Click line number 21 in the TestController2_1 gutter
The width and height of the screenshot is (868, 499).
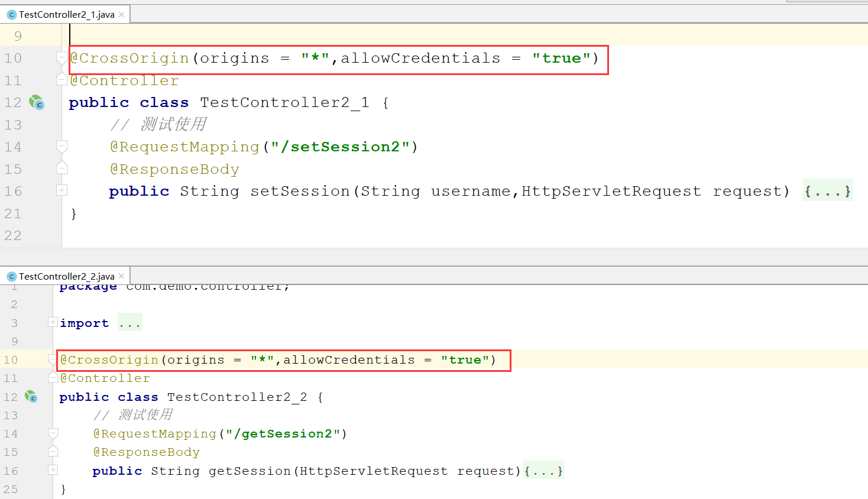tap(13, 213)
